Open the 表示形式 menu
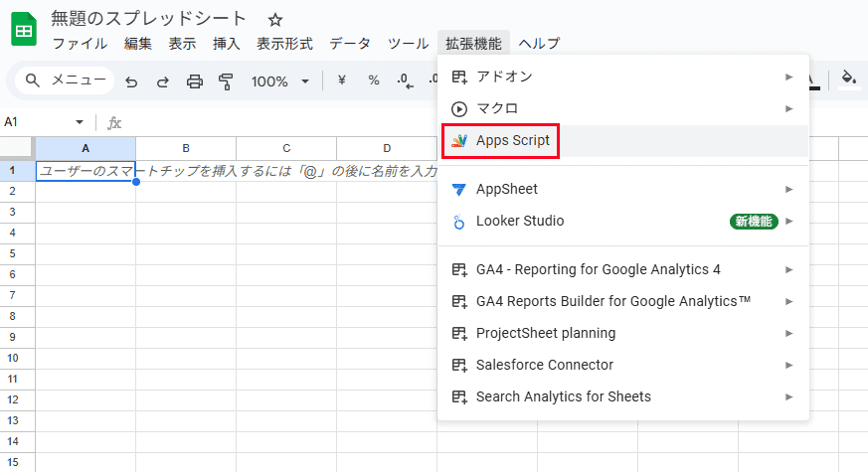The width and height of the screenshot is (868, 472). (284, 44)
